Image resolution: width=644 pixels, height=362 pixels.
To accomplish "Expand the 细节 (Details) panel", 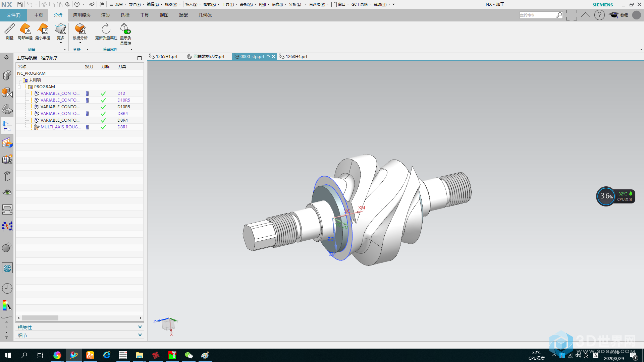I will click(x=140, y=335).
